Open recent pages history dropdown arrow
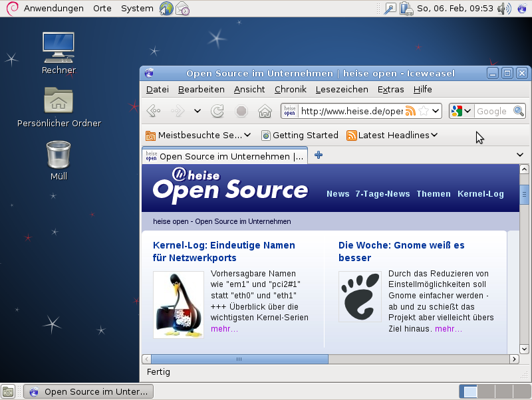The width and height of the screenshot is (532, 400). tap(197, 111)
